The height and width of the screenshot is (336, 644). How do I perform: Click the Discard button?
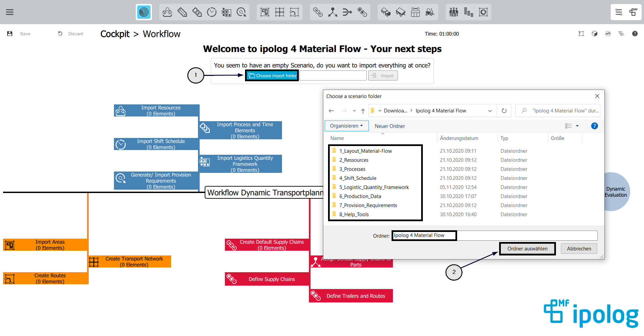click(x=71, y=34)
